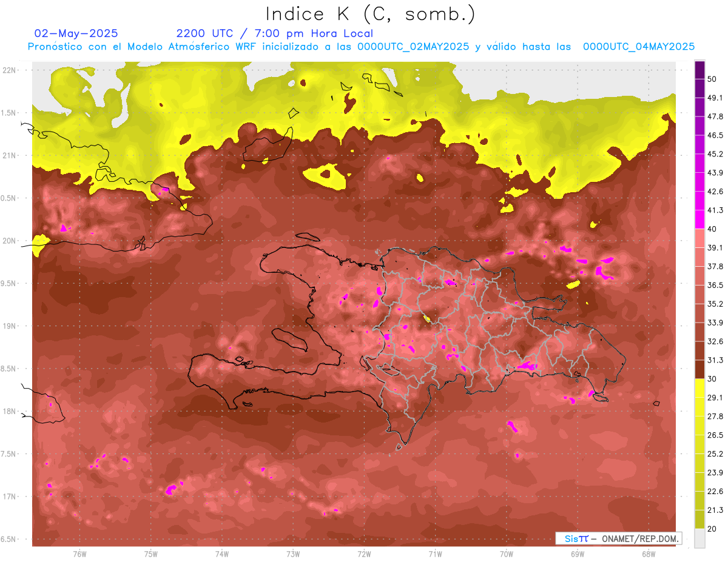
Task: Click the '71W' longitude label
Action: [435, 554]
